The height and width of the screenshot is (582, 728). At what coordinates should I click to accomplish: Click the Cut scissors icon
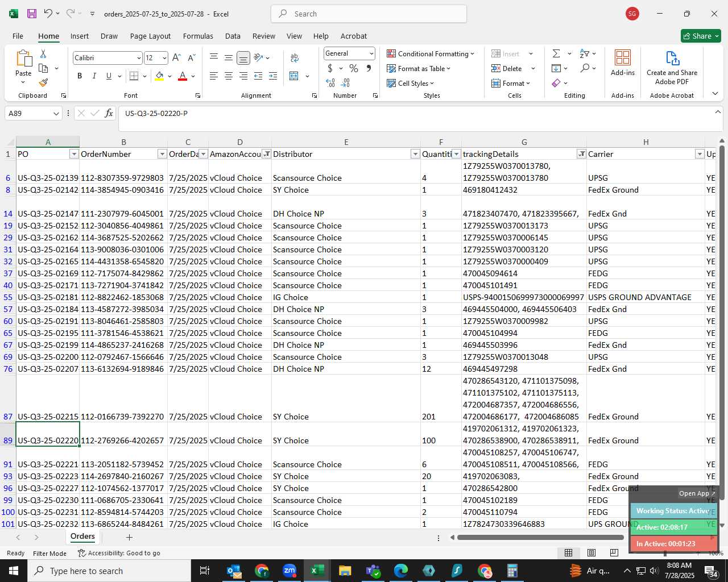(x=43, y=54)
